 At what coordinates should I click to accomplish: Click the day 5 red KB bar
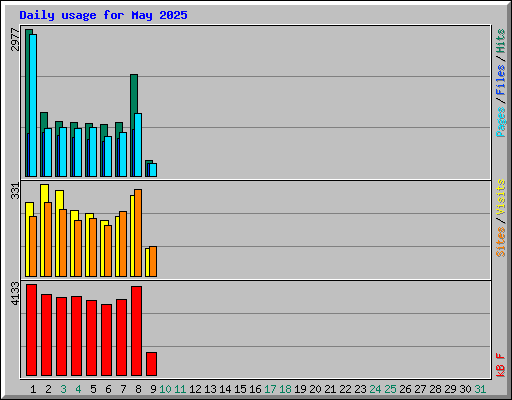tap(91, 338)
